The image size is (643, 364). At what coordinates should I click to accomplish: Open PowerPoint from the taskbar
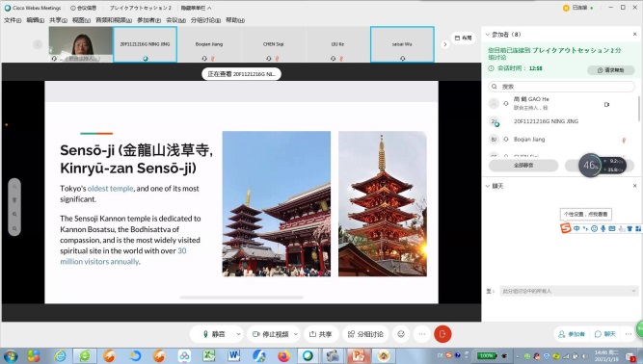[358, 355]
